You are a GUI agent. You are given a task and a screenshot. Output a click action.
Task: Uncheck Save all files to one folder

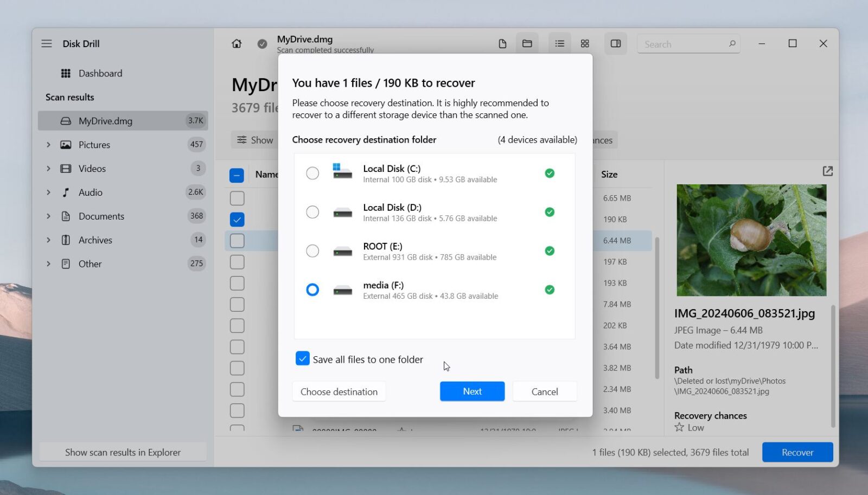pyautogui.click(x=303, y=358)
